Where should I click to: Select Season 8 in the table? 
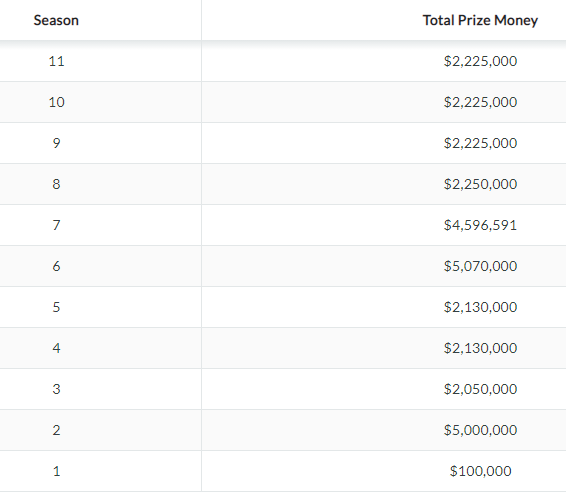56,184
